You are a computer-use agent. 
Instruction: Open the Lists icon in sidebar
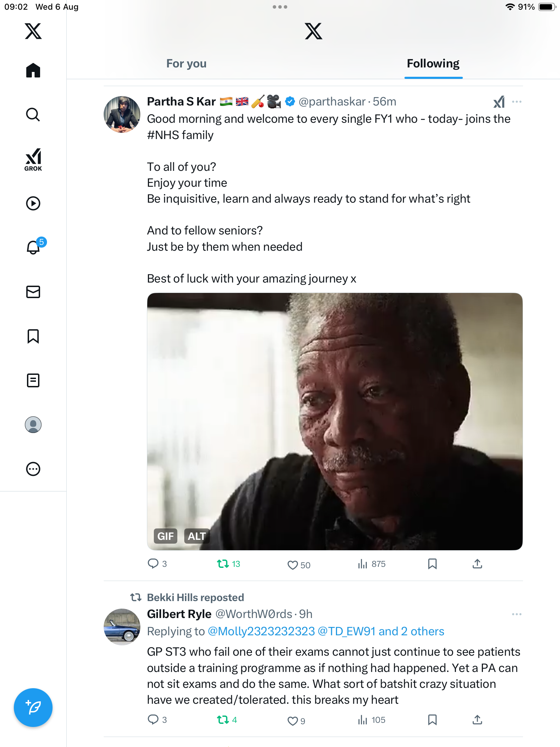tap(33, 380)
